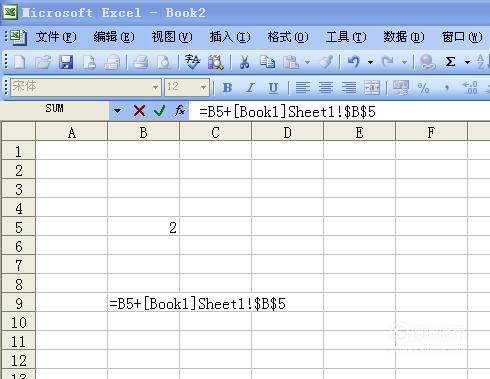Click the Excel icon in the title bar
The width and height of the screenshot is (490, 379).
[10, 13]
